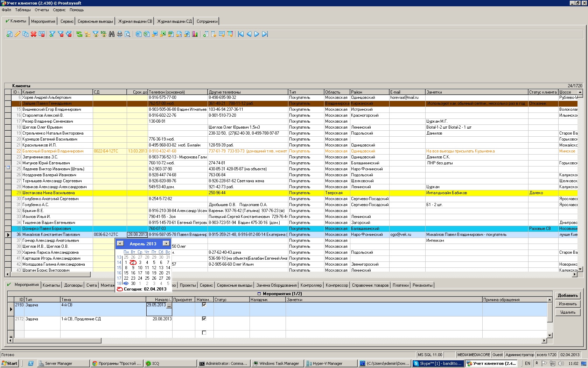Open print preview magnifier icon
This screenshot has width=588, height=368.
click(128, 34)
